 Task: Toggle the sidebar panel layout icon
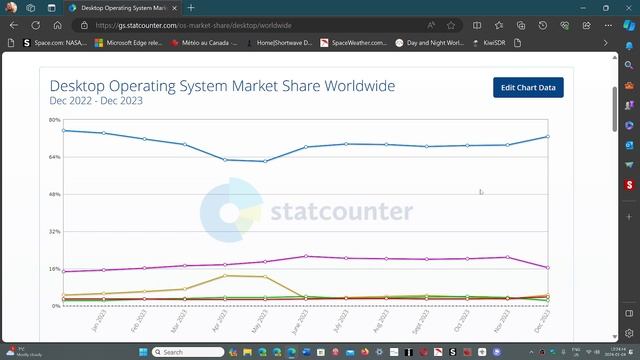(629, 313)
